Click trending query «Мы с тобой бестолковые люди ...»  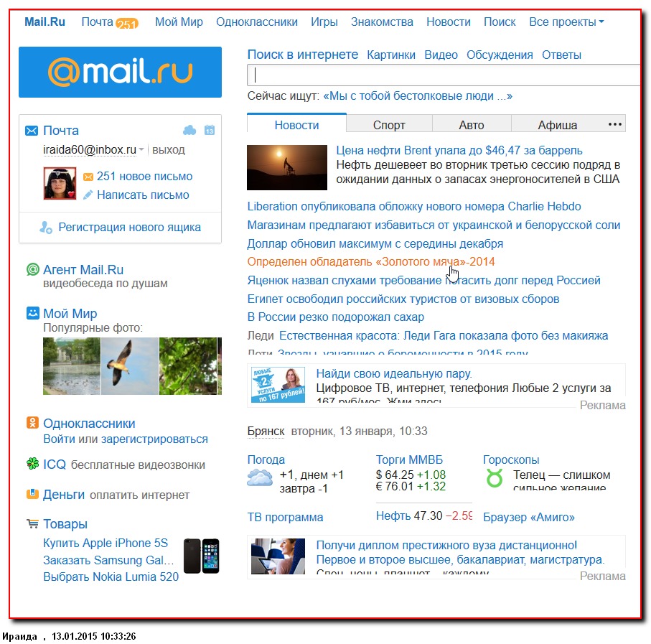tap(418, 96)
